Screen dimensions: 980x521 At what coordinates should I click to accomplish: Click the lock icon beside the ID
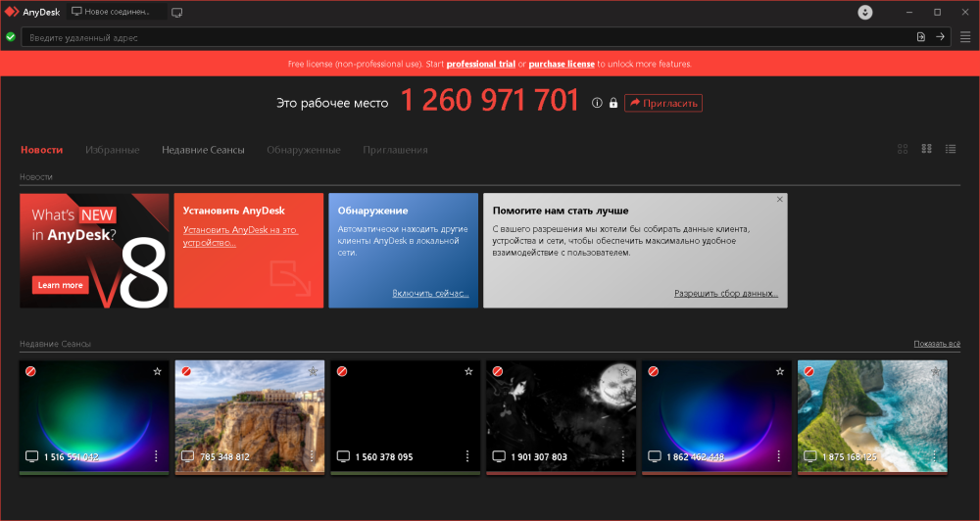(613, 103)
